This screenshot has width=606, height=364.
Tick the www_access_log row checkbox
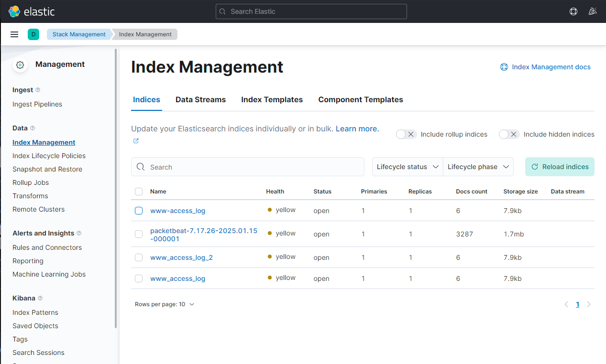[139, 278]
